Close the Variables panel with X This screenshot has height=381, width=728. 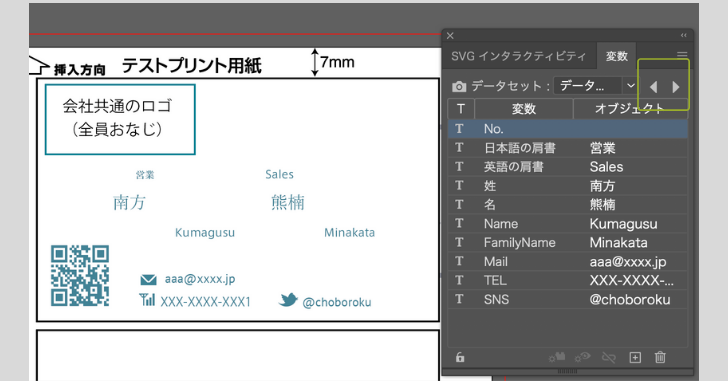[x=450, y=36]
